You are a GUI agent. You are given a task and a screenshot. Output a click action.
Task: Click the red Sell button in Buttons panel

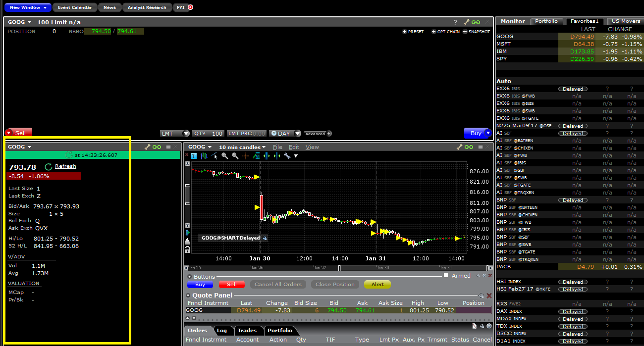(231, 285)
